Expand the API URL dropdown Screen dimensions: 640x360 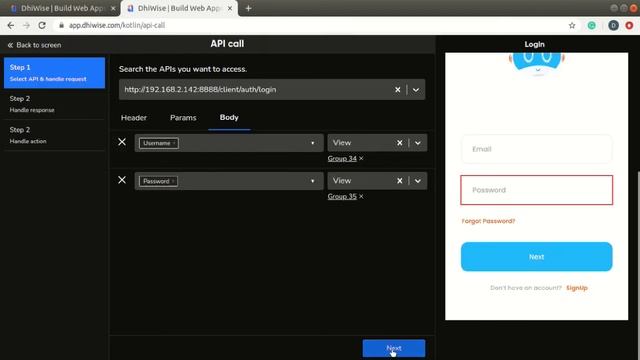point(416,89)
